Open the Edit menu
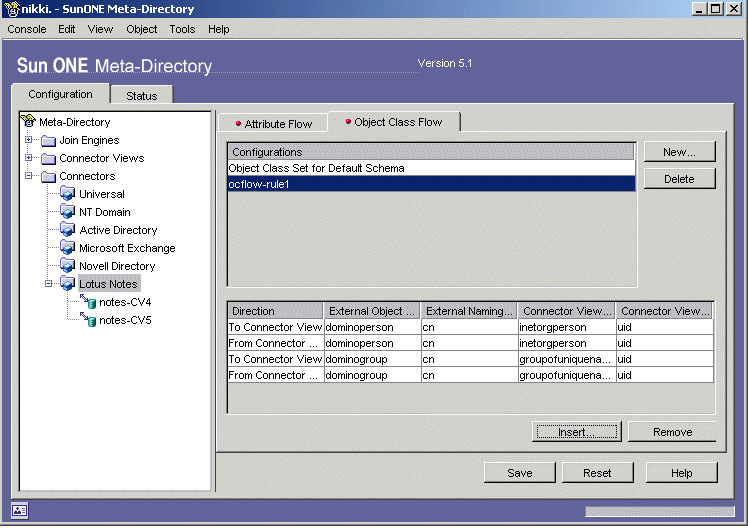The height and width of the screenshot is (528, 748). tap(67, 29)
